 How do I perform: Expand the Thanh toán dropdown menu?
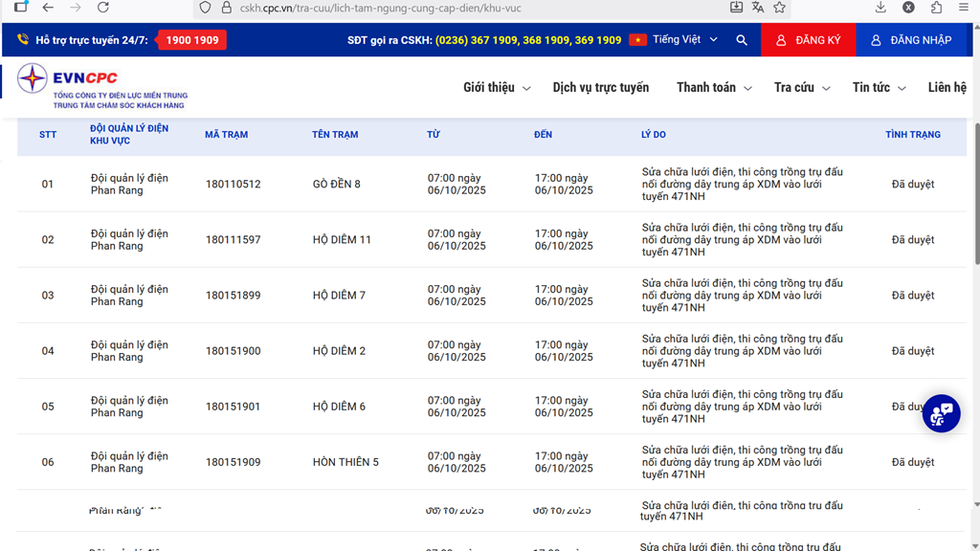(713, 87)
